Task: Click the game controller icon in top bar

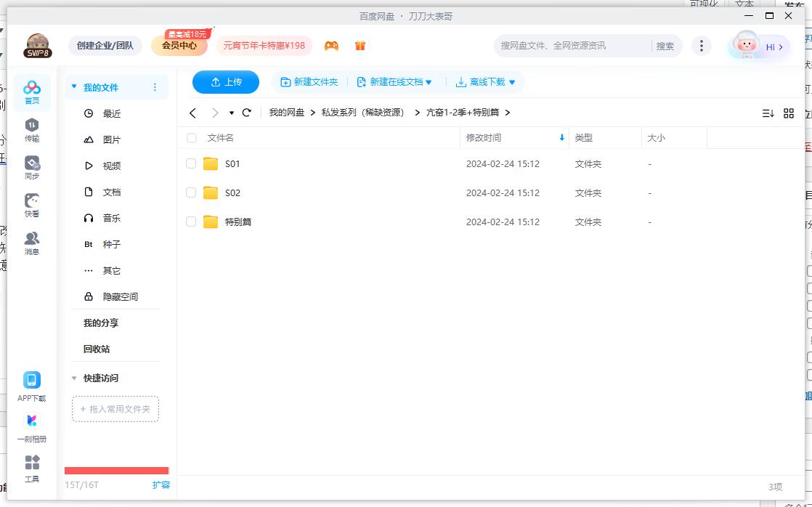Action: tap(331, 45)
